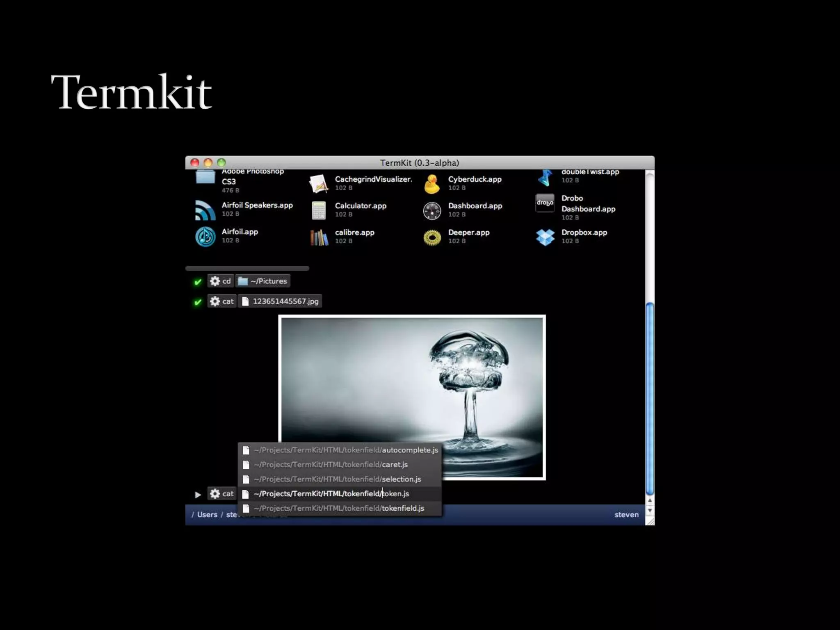The width and height of the screenshot is (840, 630).
Task: Click the prompt arrow before the active cat command
Action: [x=198, y=494]
